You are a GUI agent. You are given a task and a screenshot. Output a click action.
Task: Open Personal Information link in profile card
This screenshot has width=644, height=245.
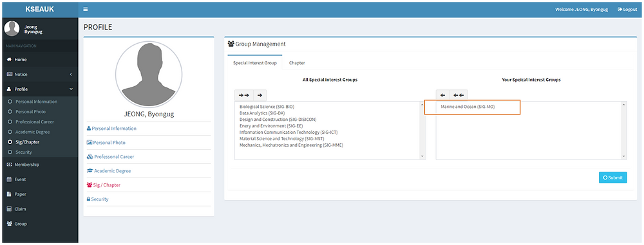coord(111,129)
